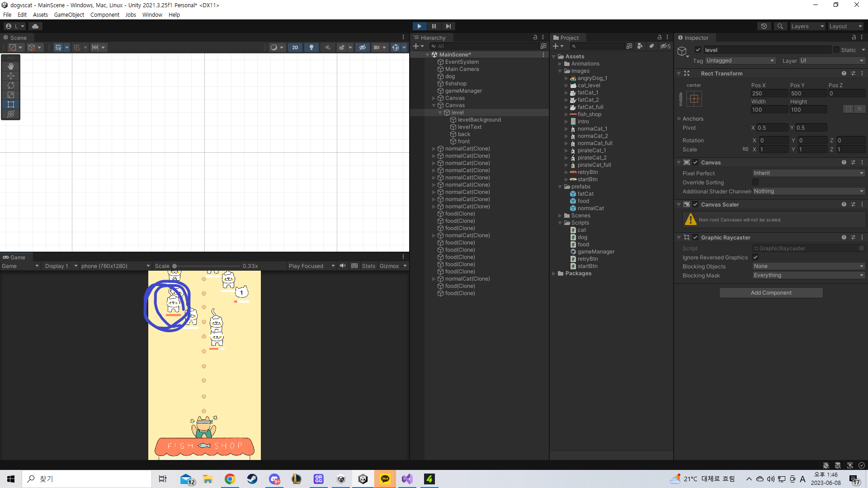
Task: Open the phone (760x1280) aspect dropdown
Action: pyautogui.click(x=115, y=266)
